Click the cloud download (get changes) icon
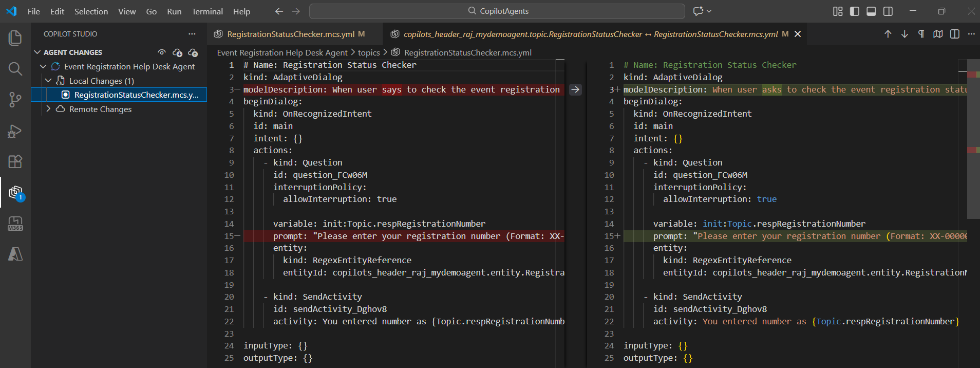 [178, 52]
